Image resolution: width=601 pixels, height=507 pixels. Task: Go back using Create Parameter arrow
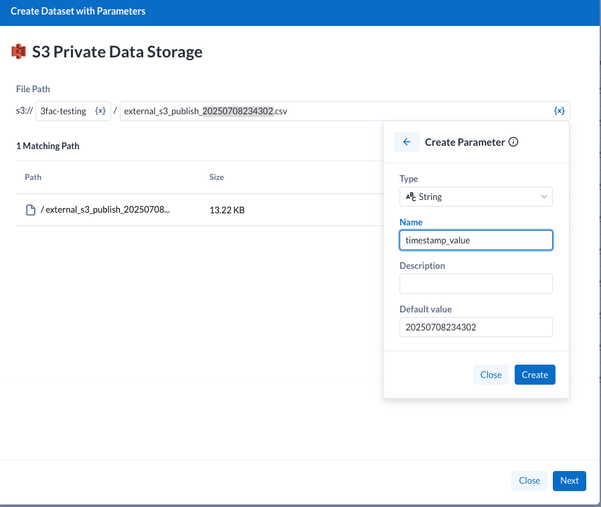[x=406, y=142]
